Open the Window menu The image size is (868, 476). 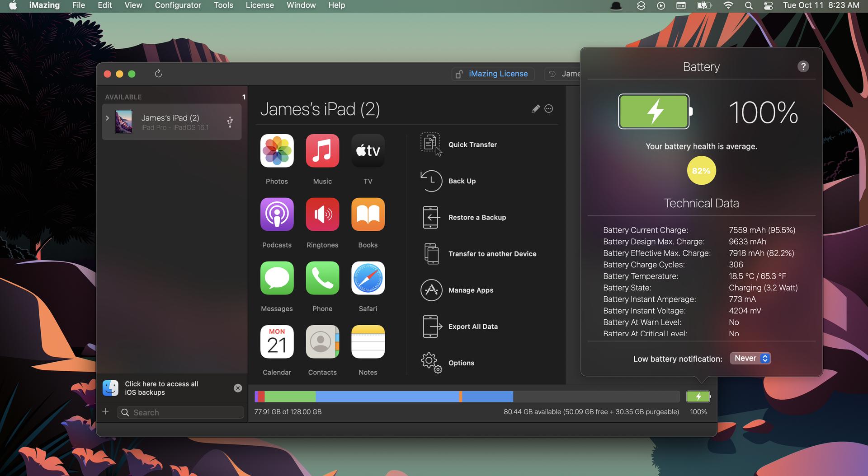pos(301,5)
